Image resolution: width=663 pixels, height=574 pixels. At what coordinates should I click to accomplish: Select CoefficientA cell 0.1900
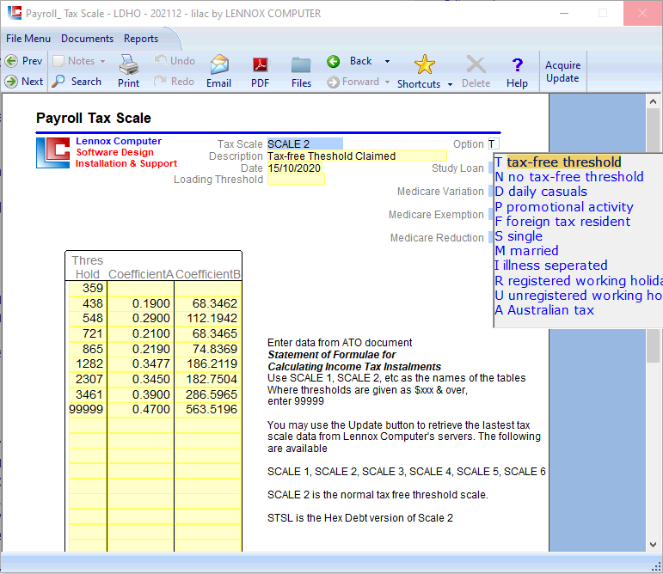point(140,303)
